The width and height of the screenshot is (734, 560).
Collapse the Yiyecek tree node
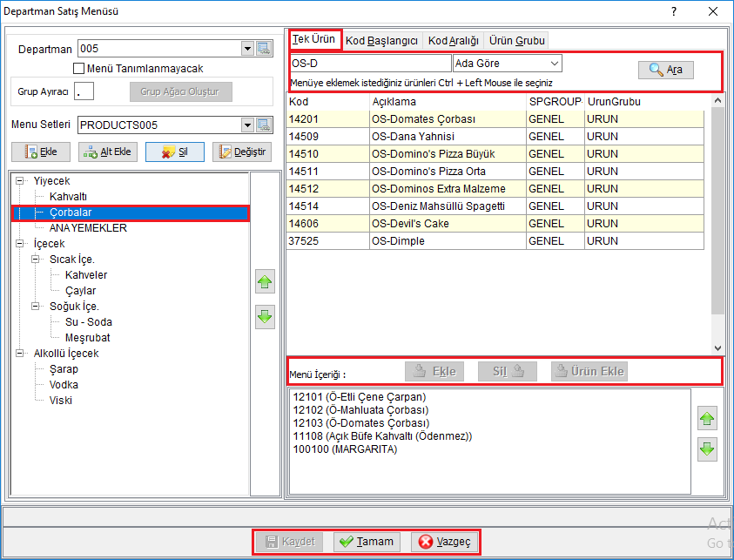[20, 181]
